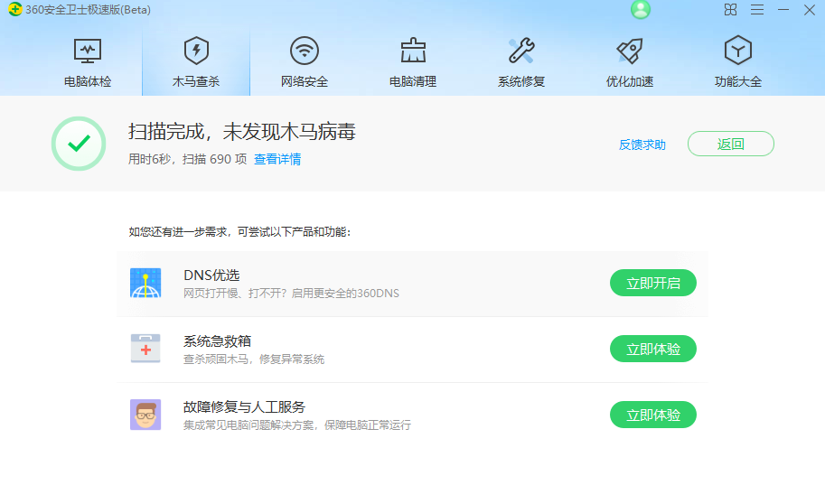Click 立即体验 for 故障修复与人工服务
This screenshot has height=504, width=825.
653,415
